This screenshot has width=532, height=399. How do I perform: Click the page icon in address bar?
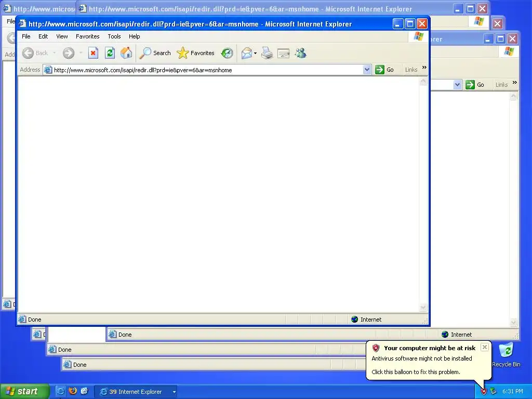(x=48, y=70)
